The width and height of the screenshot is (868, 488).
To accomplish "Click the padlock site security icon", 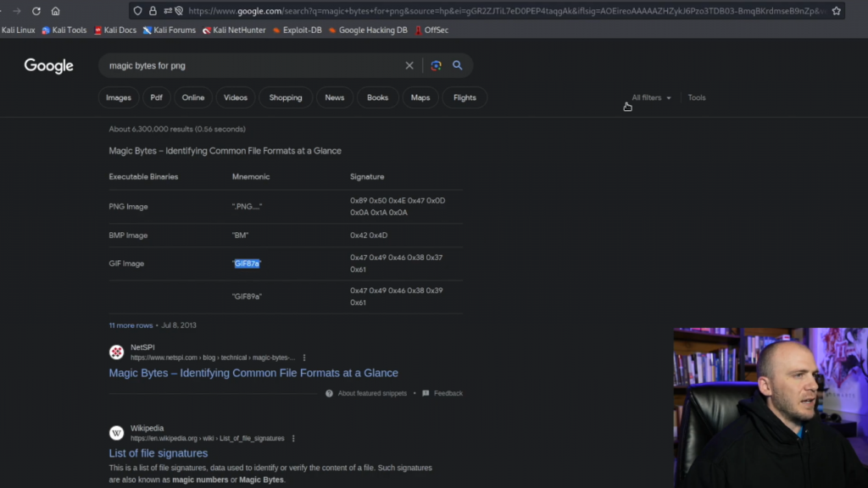I will 153,10.
